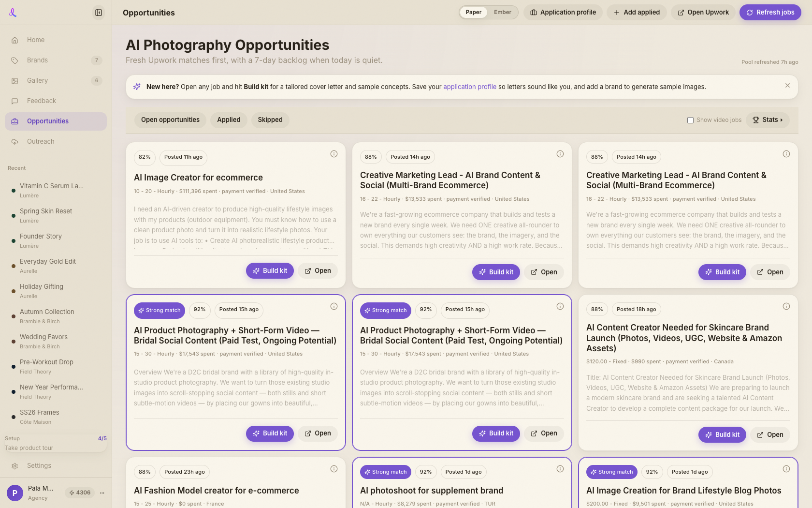Open recent Pre-Workout Drop
This screenshot has height=508, width=812.
point(56,366)
